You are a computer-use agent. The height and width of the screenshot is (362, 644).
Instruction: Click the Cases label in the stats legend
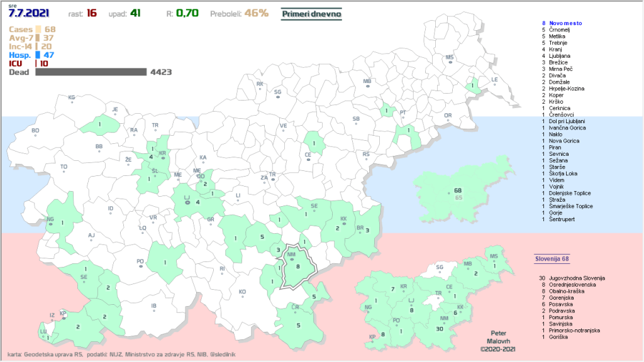coord(20,29)
